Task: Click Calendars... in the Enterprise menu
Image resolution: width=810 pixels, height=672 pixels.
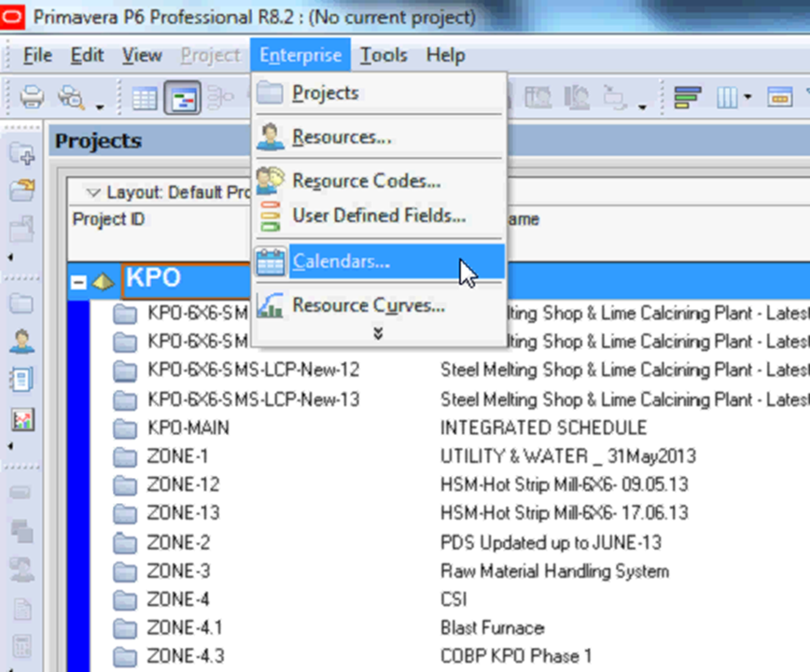Action: click(x=378, y=261)
